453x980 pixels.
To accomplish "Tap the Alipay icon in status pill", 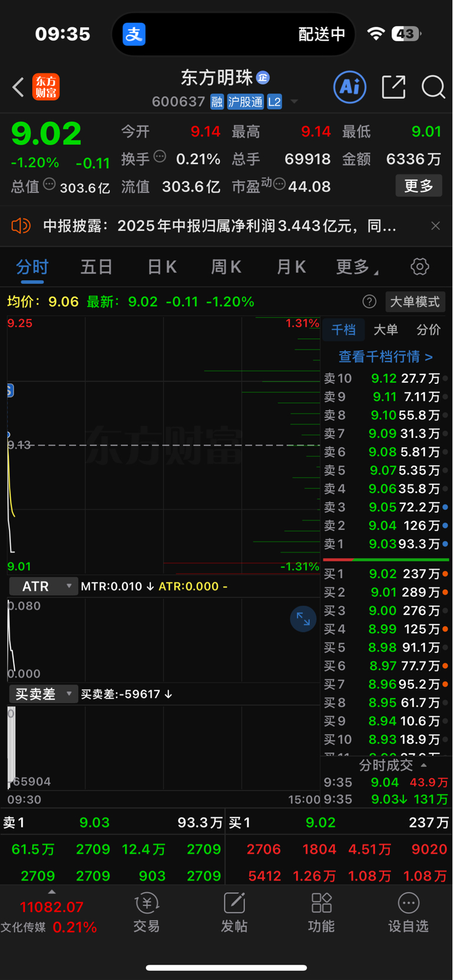I will coord(134,34).
